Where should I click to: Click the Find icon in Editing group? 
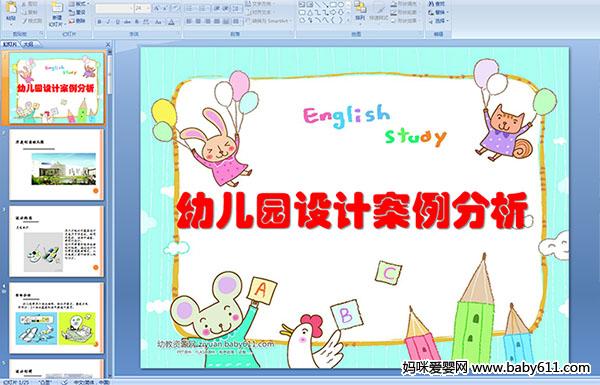tap(437, 4)
